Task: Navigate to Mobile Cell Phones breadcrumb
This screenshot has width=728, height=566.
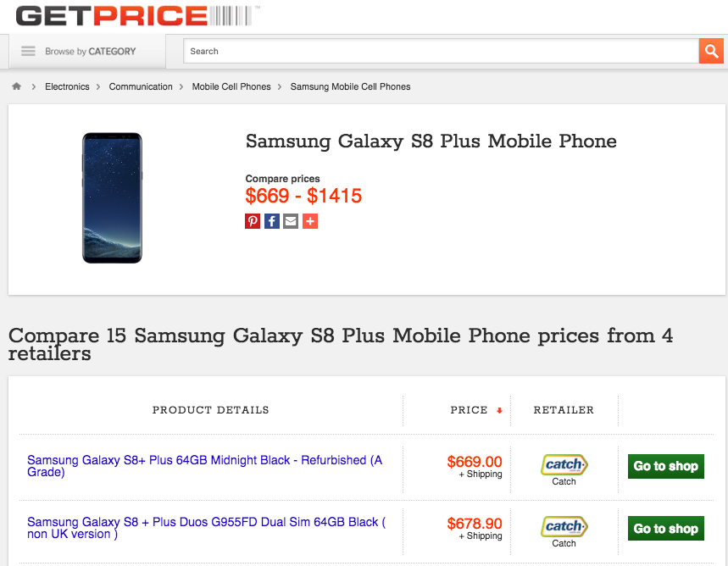Action: (231, 86)
